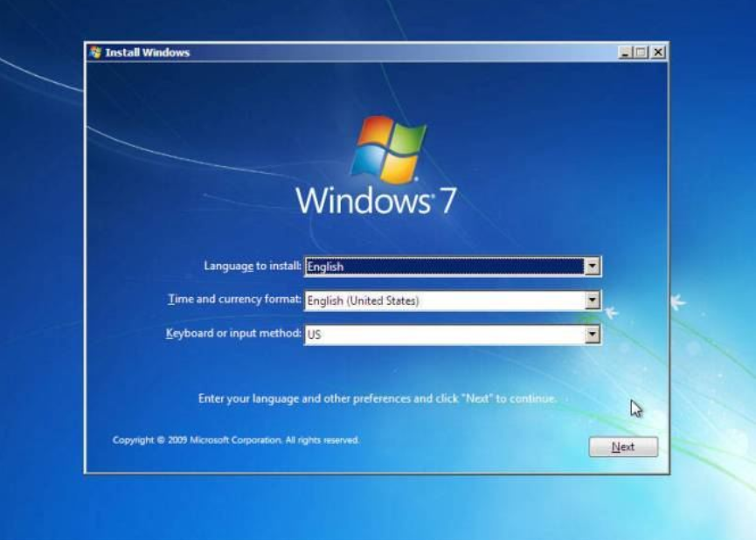Click the "Time and currency format:" label

[x=235, y=300]
